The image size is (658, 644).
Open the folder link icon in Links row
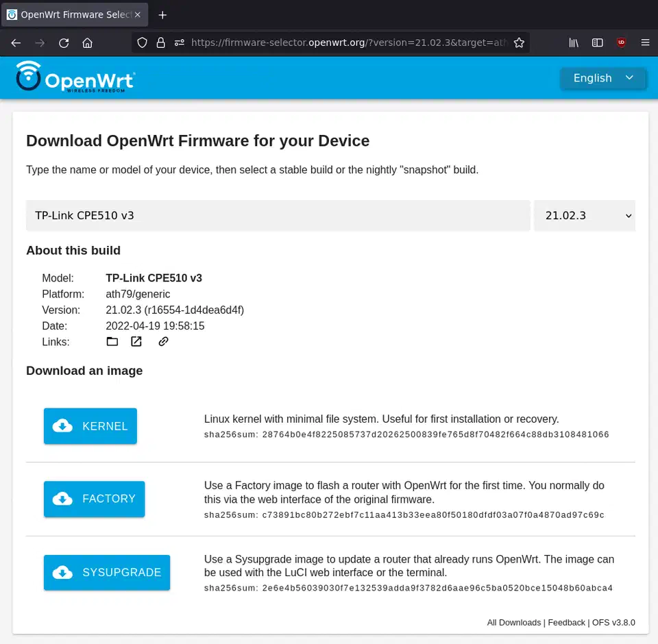[112, 341]
